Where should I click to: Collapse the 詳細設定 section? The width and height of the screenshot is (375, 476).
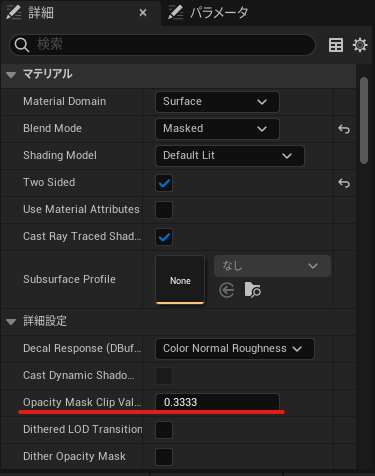click(x=11, y=322)
